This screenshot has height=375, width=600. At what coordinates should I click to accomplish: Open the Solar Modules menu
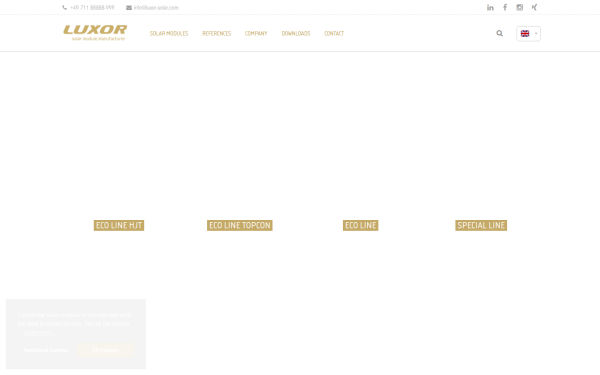point(169,34)
